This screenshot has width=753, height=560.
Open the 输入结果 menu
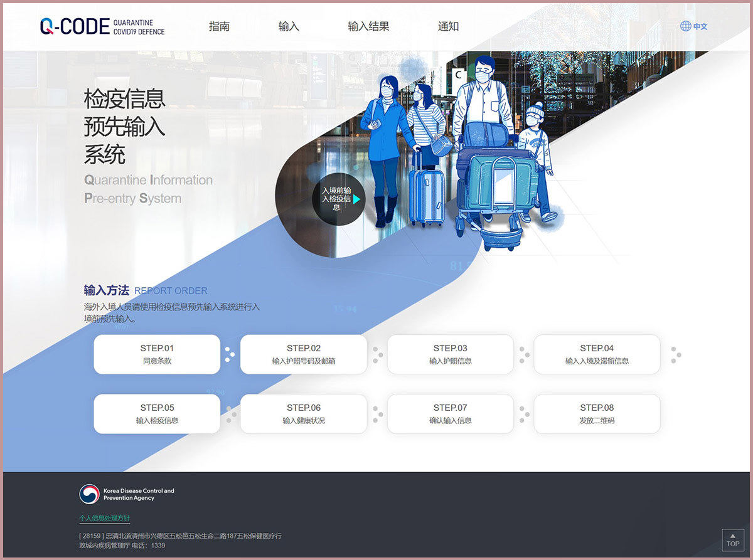click(x=368, y=26)
